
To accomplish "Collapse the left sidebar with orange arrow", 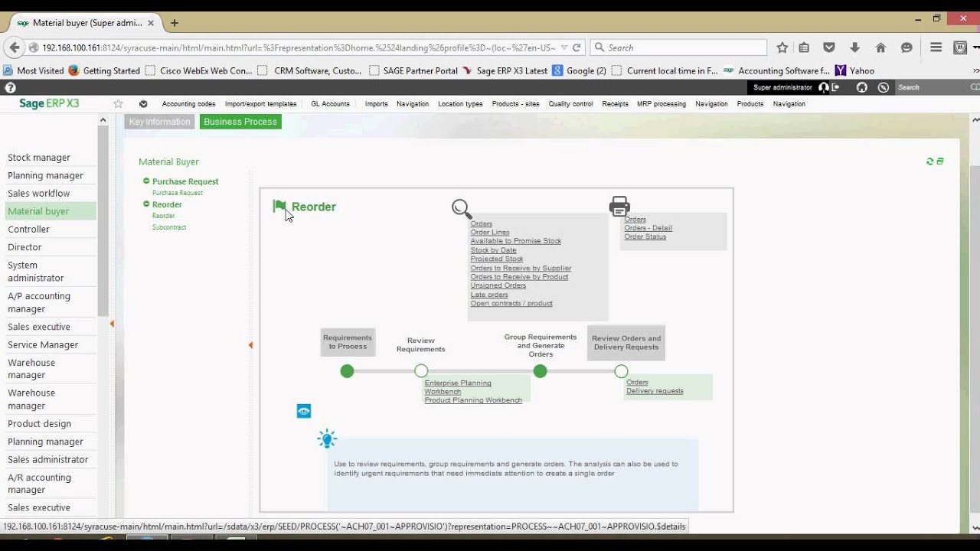I will coord(112,324).
